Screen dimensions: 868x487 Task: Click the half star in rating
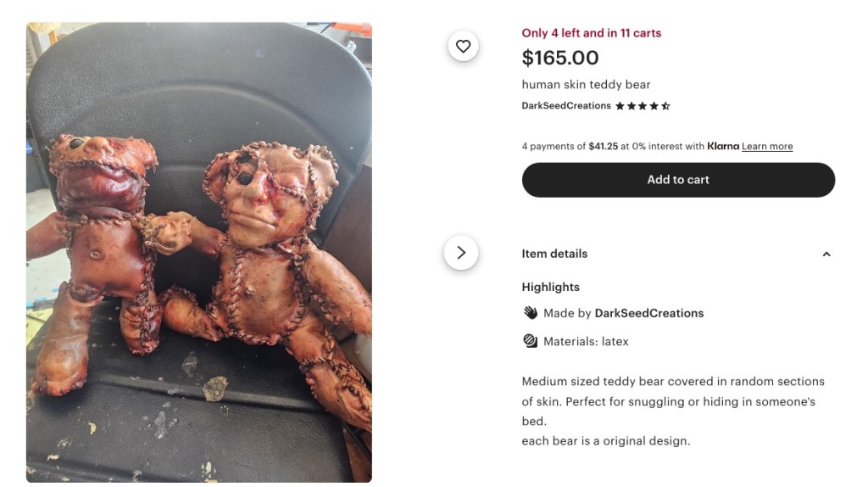click(665, 106)
